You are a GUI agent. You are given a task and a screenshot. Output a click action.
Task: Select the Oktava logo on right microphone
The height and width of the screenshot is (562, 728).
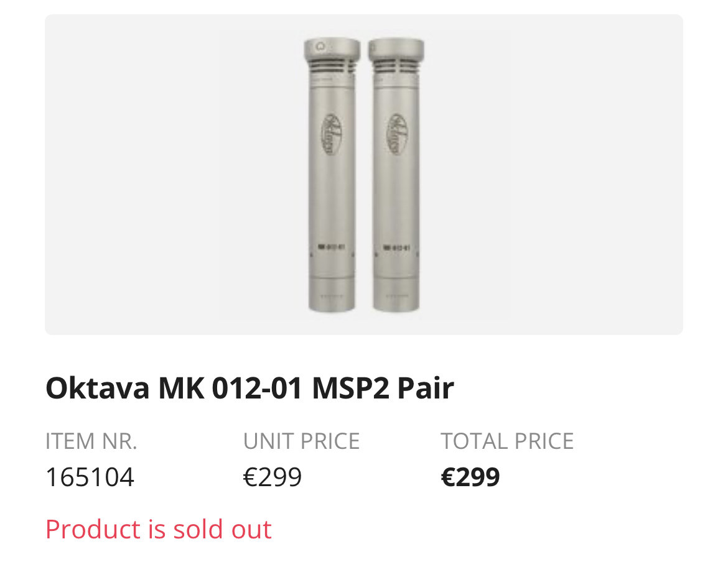pyautogui.click(x=397, y=134)
